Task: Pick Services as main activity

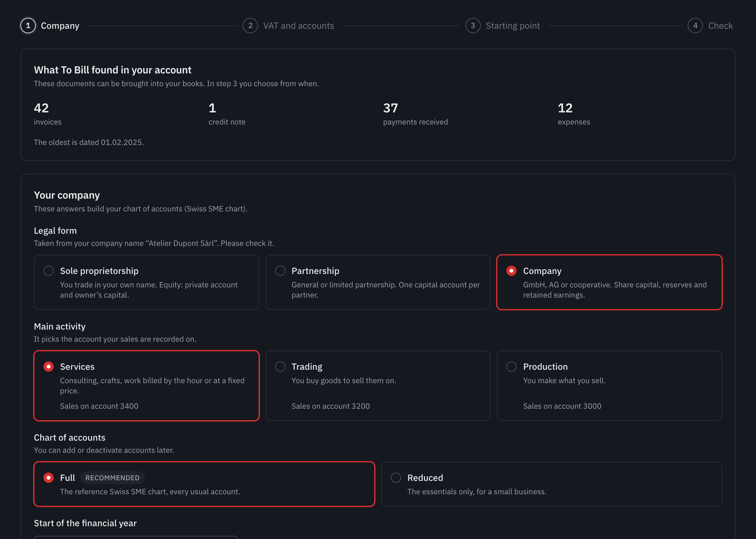Action: (x=49, y=367)
